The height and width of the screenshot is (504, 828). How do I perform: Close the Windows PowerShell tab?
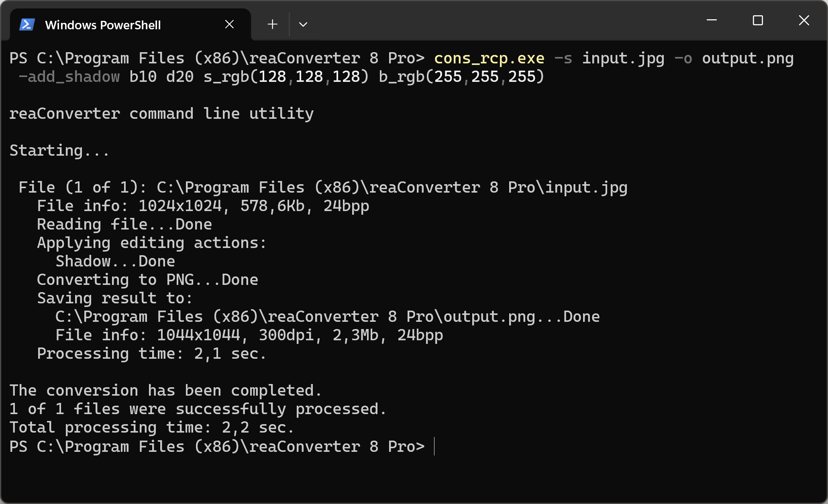(229, 24)
